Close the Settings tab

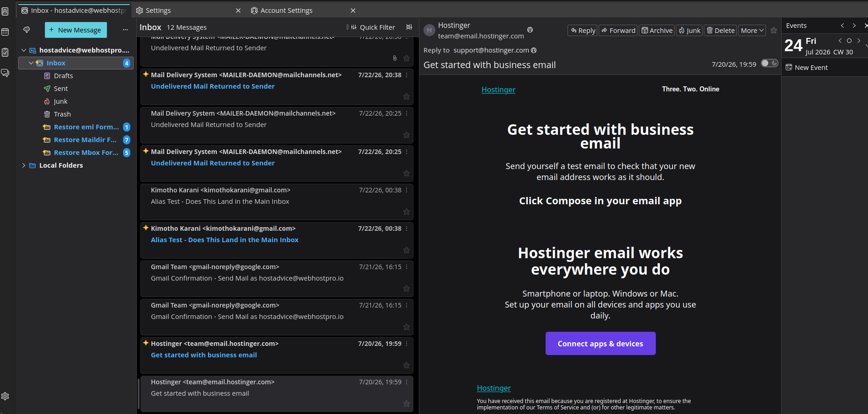[x=238, y=11]
